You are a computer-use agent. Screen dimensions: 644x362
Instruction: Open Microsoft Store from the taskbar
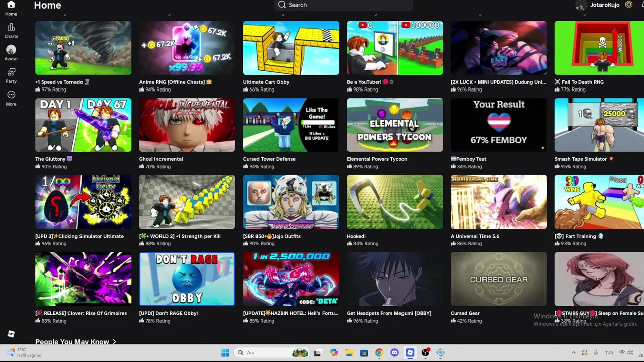pyautogui.click(x=364, y=353)
